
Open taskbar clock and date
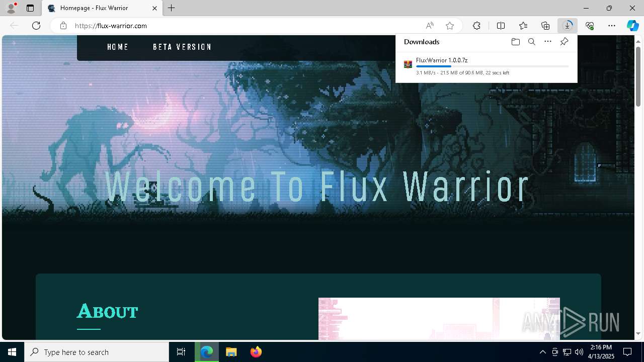(601, 352)
